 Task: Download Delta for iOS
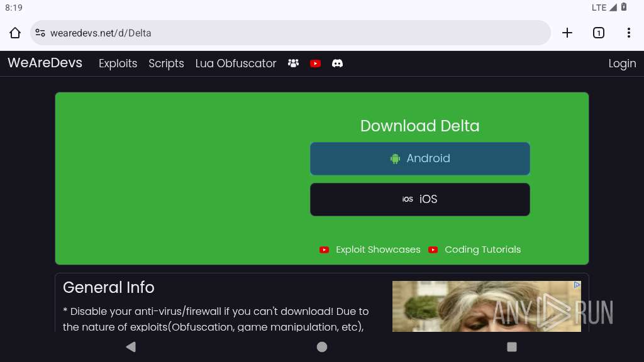pos(419,199)
